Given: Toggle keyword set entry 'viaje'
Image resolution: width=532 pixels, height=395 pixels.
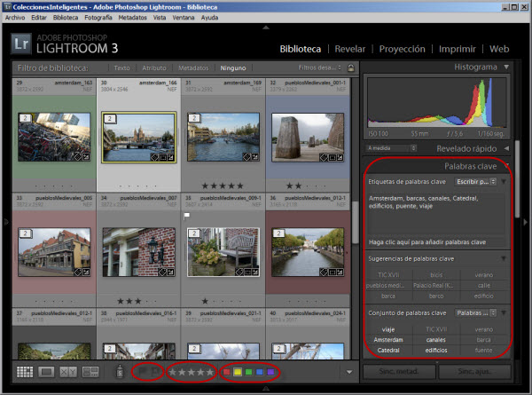Looking at the screenshot, I should click(388, 329).
